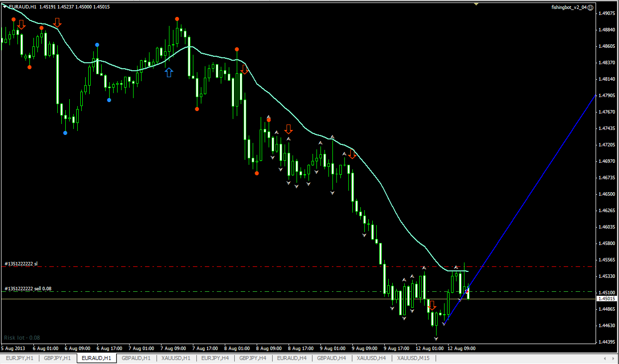Click the 1.48140 price scale value
The image size is (619, 364).
(607, 79)
